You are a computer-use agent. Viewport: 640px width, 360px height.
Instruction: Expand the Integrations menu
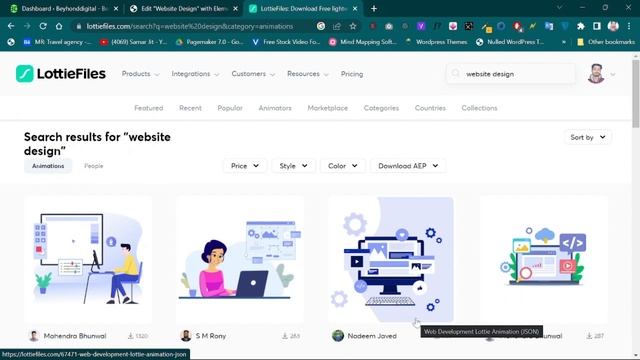[x=195, y=74]
